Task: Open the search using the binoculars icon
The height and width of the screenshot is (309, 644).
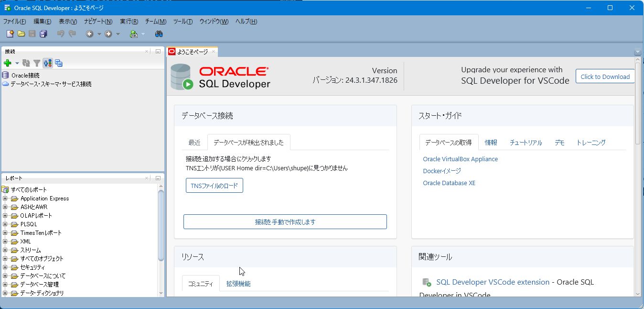Action: (x=159, y=33)
